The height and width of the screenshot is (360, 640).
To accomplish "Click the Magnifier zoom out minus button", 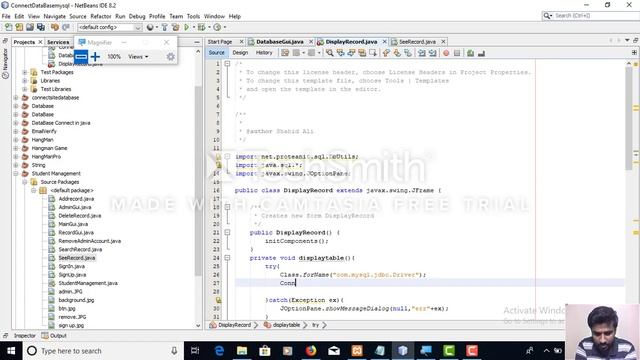I will (81, 56).
